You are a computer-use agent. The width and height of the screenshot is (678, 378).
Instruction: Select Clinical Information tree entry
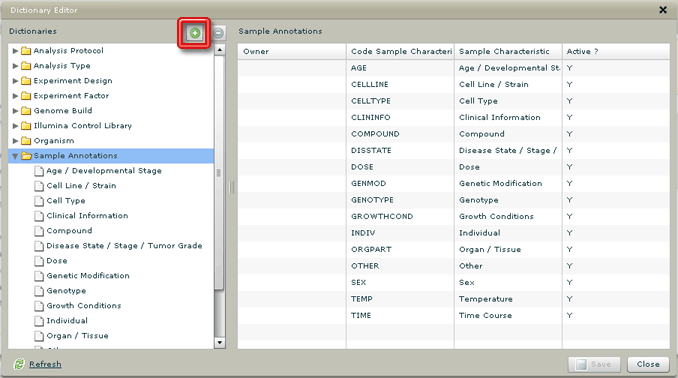(87, 215)
